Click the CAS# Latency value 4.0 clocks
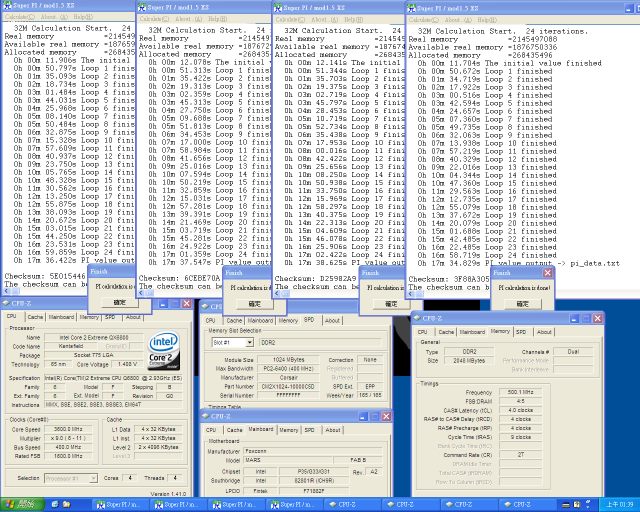Viewport: 640px width, 512px height. pyautogui.click(x=520, y=410)
